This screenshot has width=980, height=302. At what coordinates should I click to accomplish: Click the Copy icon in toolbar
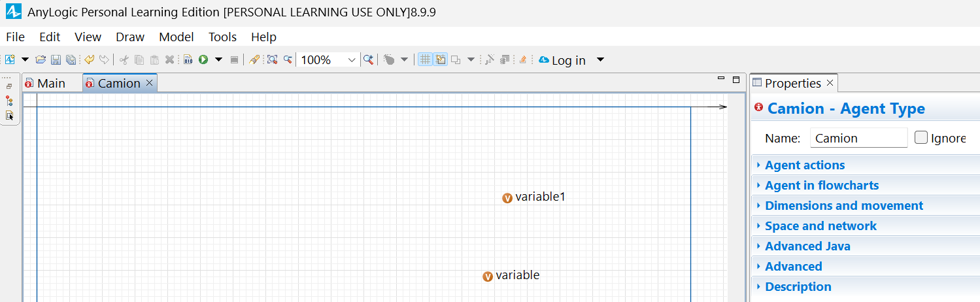139,59
